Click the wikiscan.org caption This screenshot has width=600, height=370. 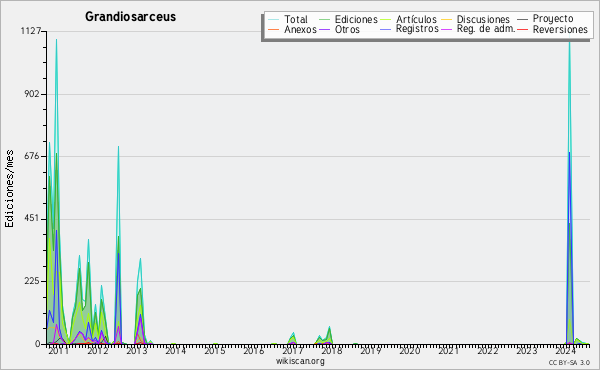coord(300,361)
